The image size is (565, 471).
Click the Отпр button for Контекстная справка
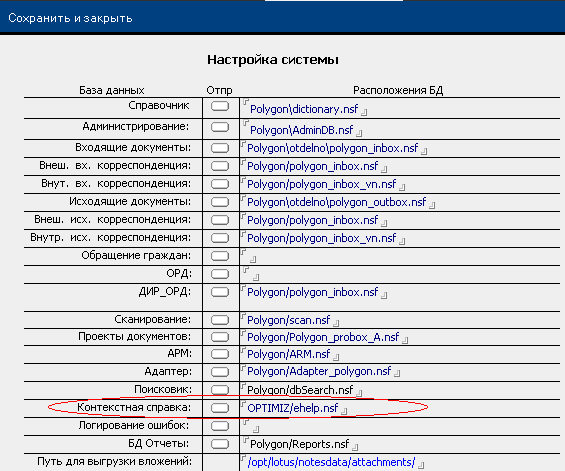220,408
